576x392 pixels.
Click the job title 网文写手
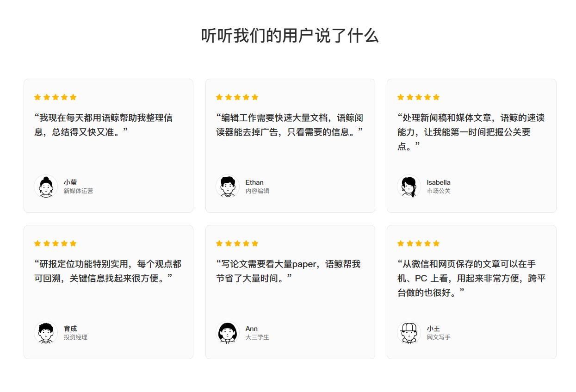(x=439, y=337)
